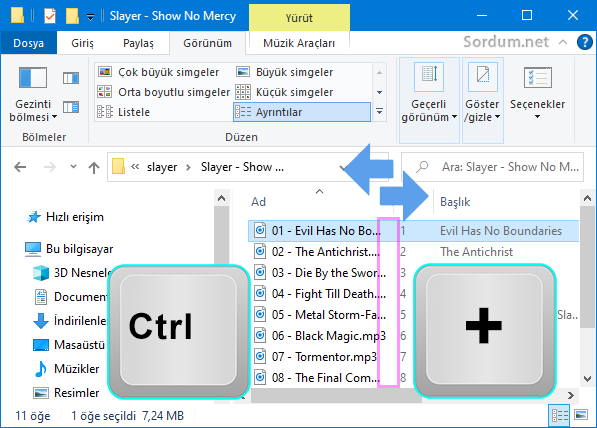The width and height of the screenshot is (597, 428).
Task: Collapse the ribbon with the chevron
Action: [x=563, y=42]
